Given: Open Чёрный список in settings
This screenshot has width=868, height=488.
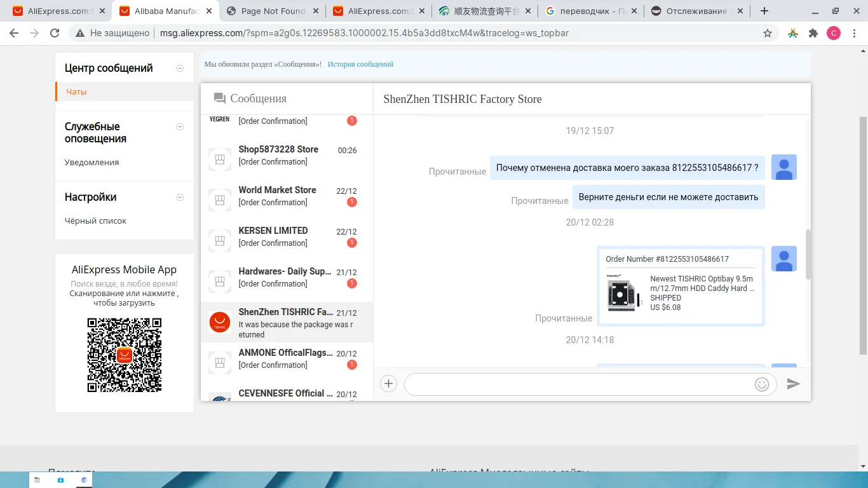Looking at the screenshot, I should pyautogui.click(x=95, y=220).
